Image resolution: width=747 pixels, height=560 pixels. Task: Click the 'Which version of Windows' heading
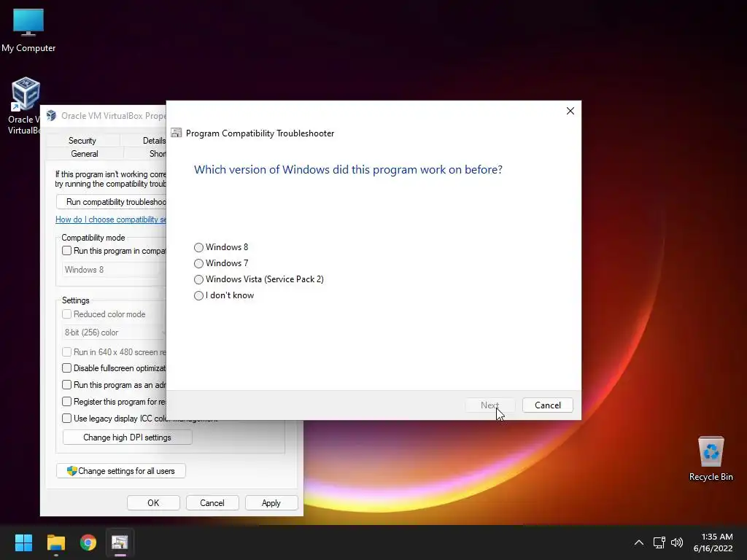click(x=348, y=169)
